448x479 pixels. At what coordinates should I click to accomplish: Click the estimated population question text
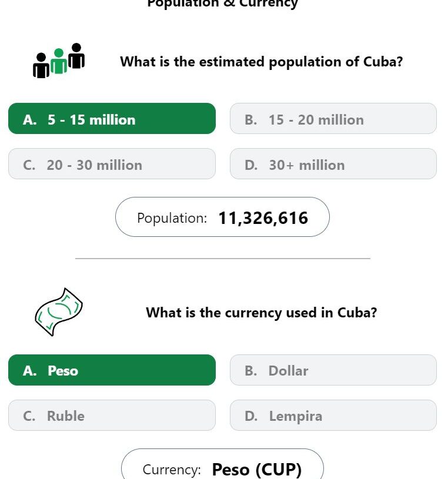point(261,62)
